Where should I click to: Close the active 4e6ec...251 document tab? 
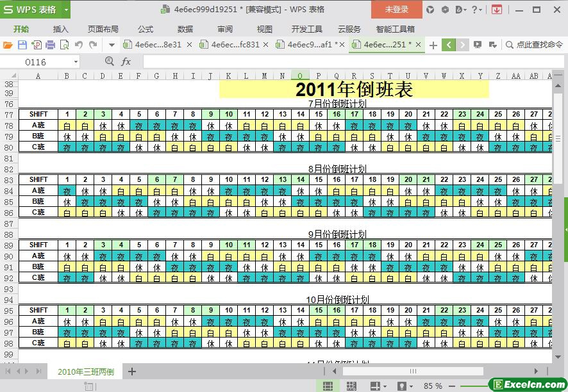pos(418,45)
